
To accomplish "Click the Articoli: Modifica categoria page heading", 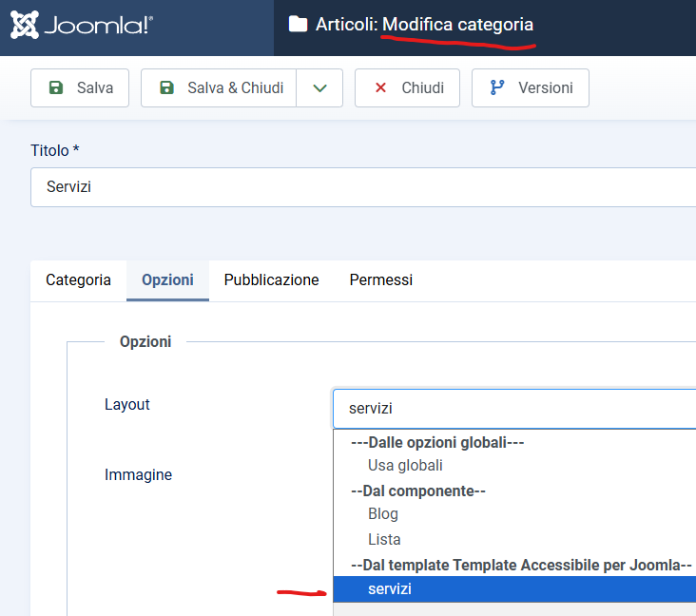I will pos(424,25).
